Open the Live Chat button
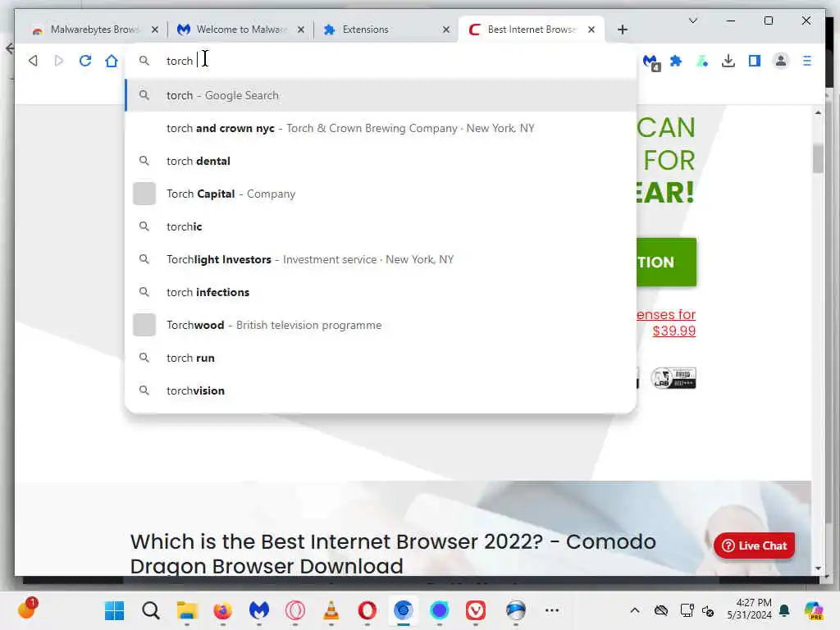The height and width of the screenshot is (630, 840). 755,546
